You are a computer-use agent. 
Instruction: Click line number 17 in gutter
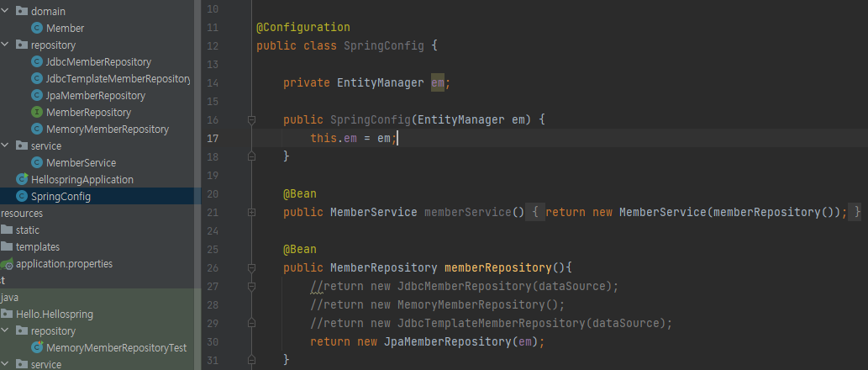click(213, 139)
